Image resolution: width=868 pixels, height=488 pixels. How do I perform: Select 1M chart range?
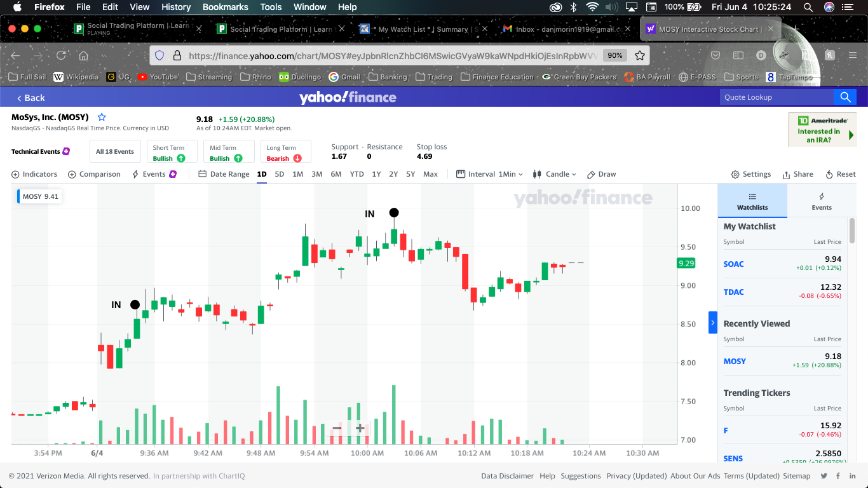pos(297,174)
